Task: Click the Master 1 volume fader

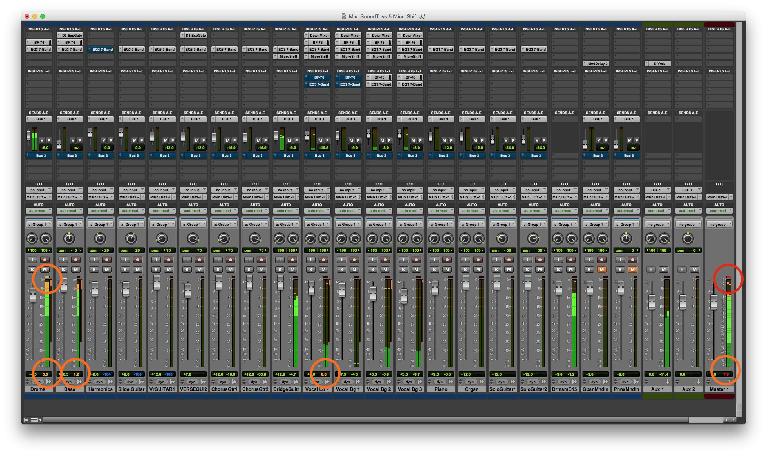Action: 716,302
